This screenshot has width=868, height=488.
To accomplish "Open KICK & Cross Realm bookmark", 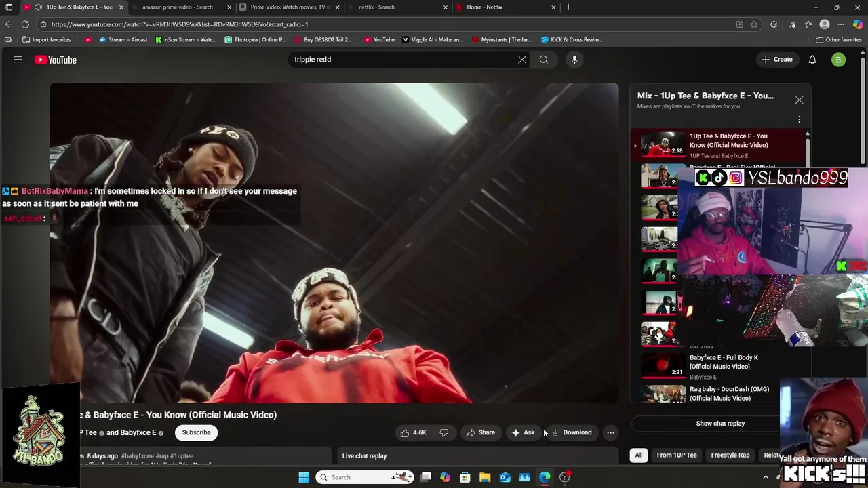I will [572, 39].
